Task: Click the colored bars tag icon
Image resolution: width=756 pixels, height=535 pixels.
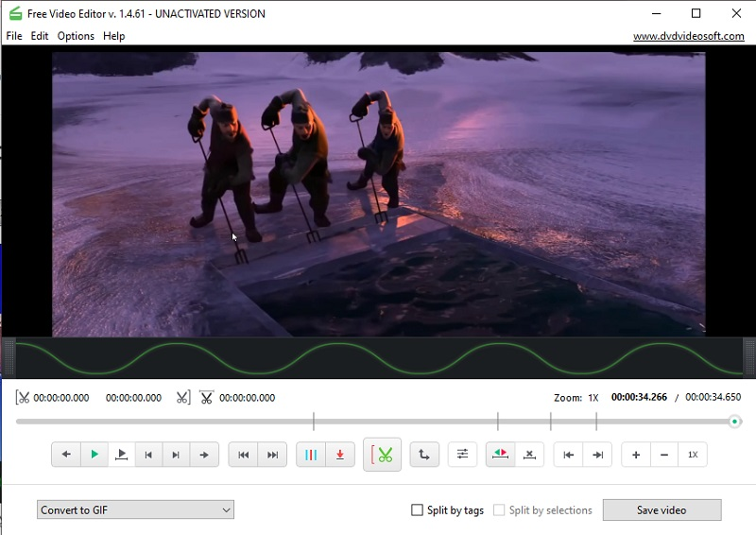Action: 311,455
